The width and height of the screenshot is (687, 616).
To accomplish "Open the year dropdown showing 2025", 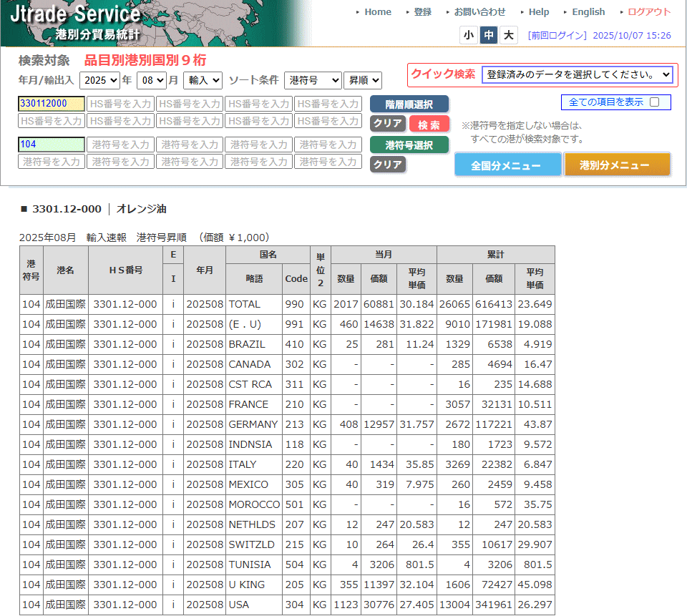I will (99, 81).
